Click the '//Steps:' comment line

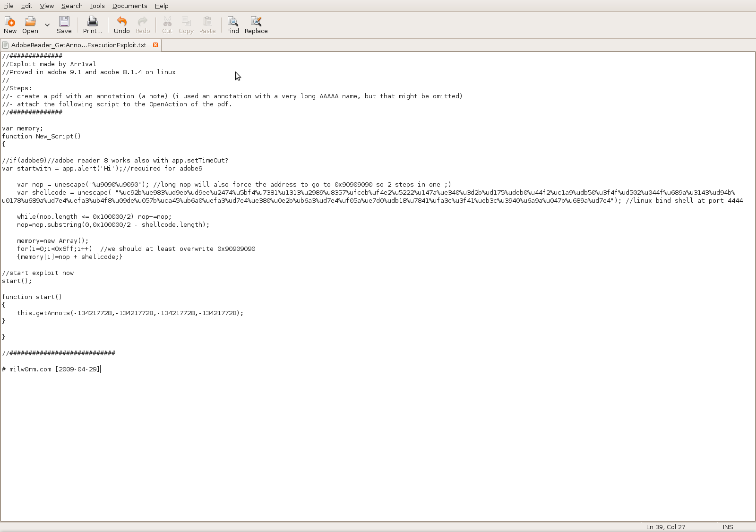tap(17, 88)
